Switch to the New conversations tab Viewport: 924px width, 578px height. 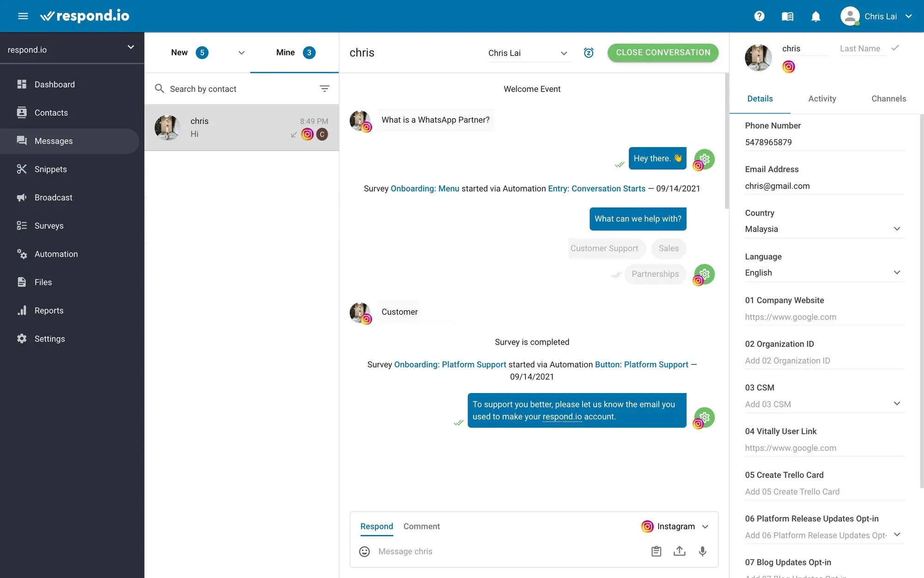[189, 53]
